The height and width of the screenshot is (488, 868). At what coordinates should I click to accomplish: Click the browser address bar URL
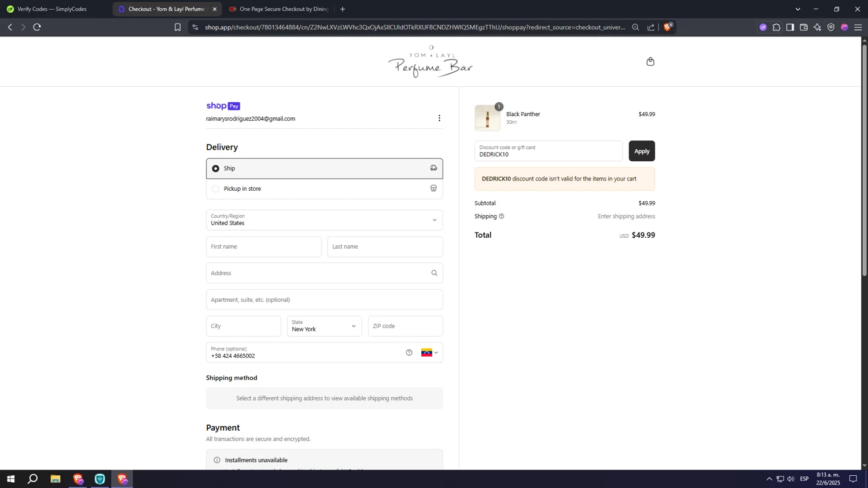click(x=414, y=27)
